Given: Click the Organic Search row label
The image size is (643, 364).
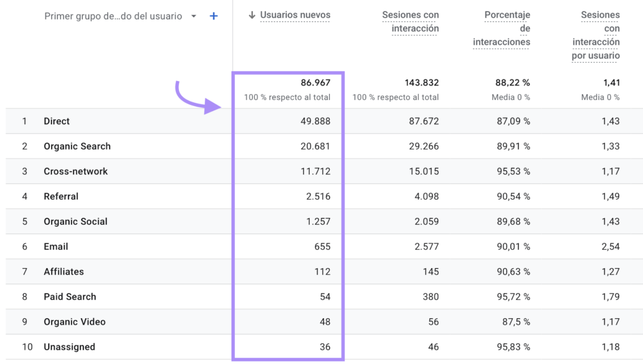Looking at the screenshot, I should click(x=77, y=146).
